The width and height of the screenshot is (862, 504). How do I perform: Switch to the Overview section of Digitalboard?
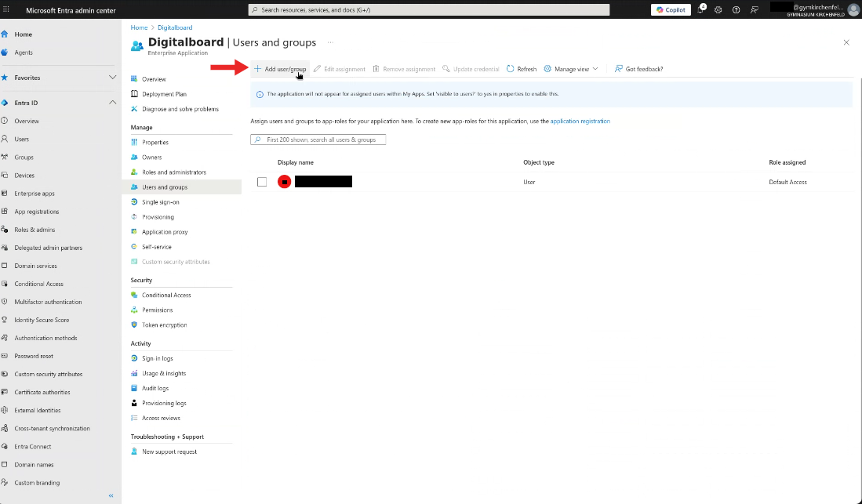pyautogui.click(x=155, y=78)
